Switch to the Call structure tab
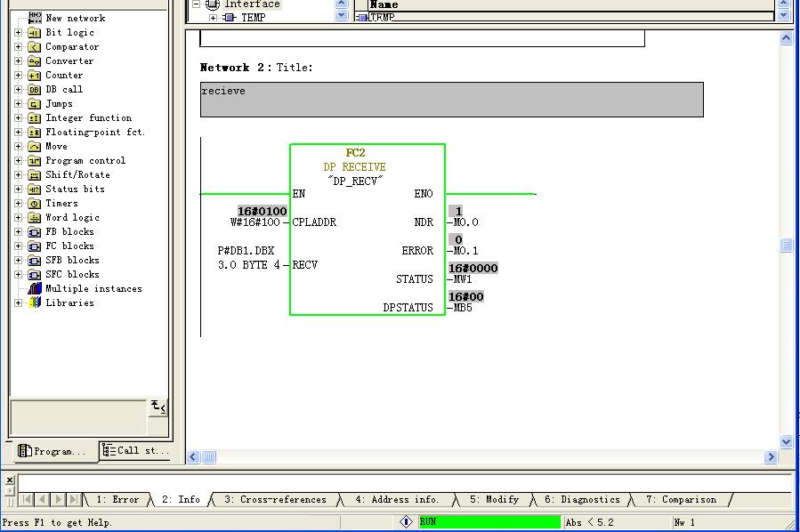The height and width of the screenshot is (532, 800). pyautogui.click(x=134, y=451)
